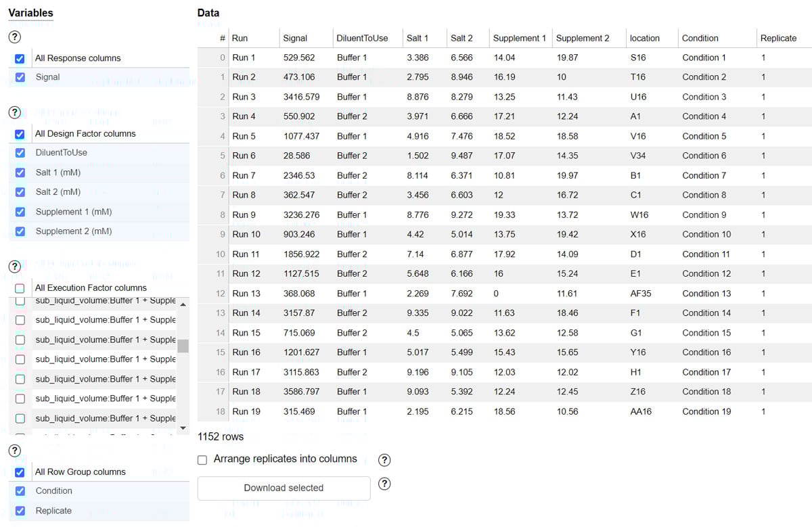Open help for All Response columns section

[15, 37]
